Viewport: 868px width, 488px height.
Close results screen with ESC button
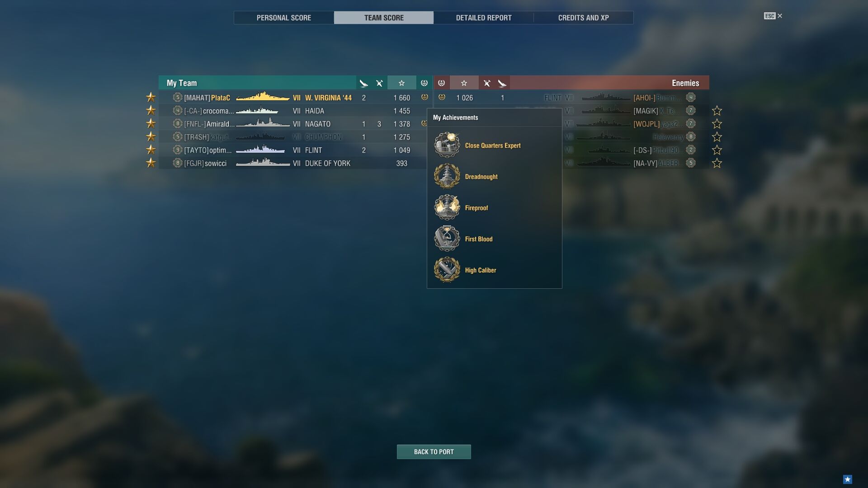(773, 16)
